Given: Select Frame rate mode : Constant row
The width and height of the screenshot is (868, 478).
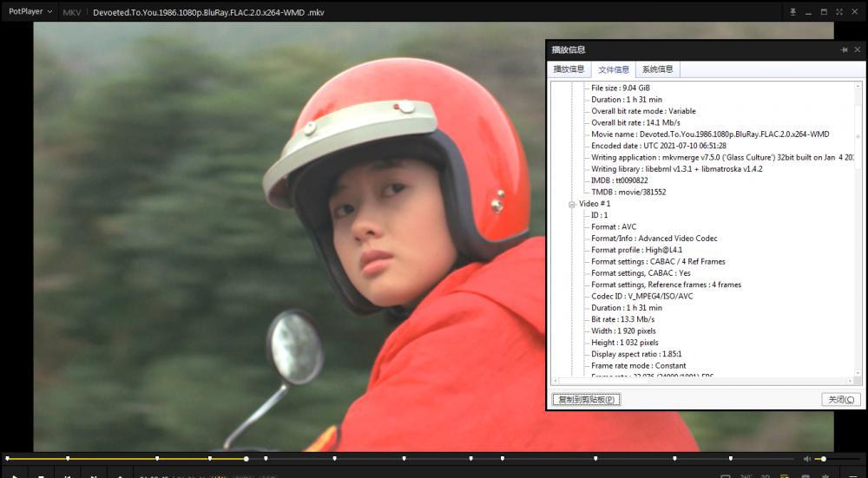Looking at the screenshot, I should click(x=639, y=366).
